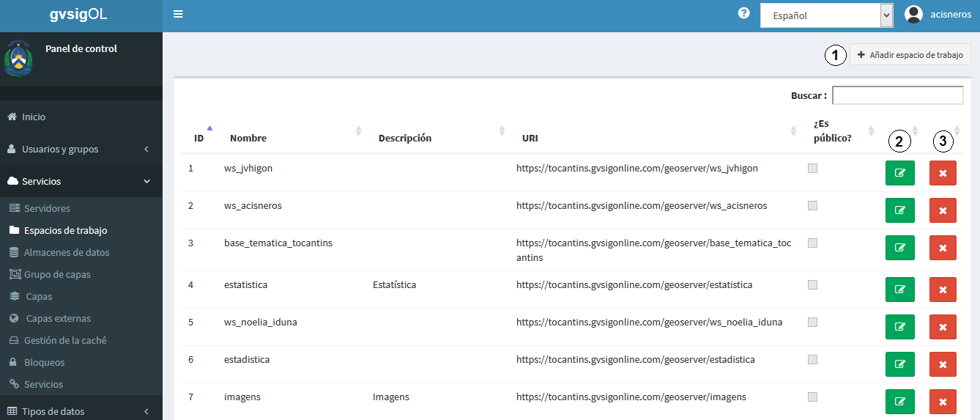This screenshot has height=420, width=980.
Task: Open Capas in sidebar
Action: [39, 296]
